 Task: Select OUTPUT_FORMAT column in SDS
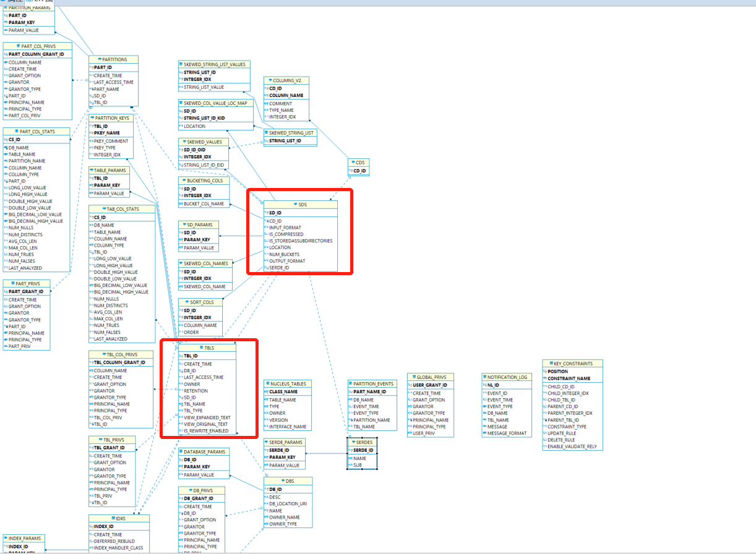click(287, 261)
